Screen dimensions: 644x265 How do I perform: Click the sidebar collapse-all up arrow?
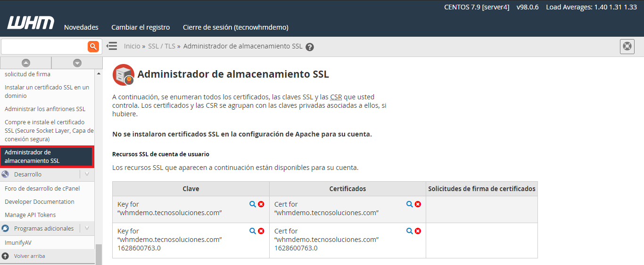tap(26, 63)
